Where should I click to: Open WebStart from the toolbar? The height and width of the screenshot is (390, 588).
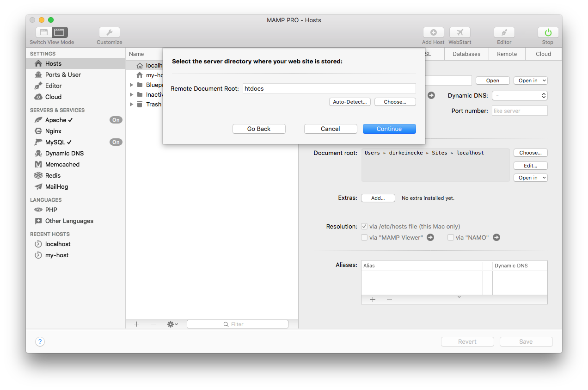pos(459,32)
